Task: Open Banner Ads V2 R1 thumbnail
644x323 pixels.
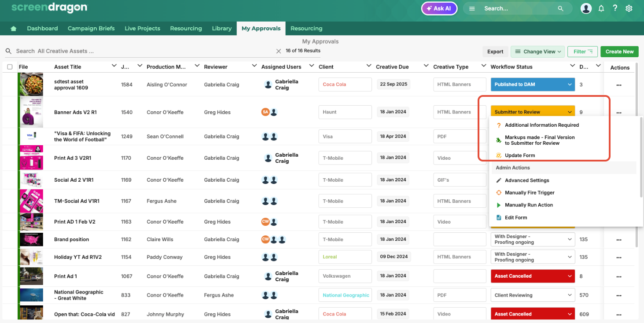Action: [31, 112]
